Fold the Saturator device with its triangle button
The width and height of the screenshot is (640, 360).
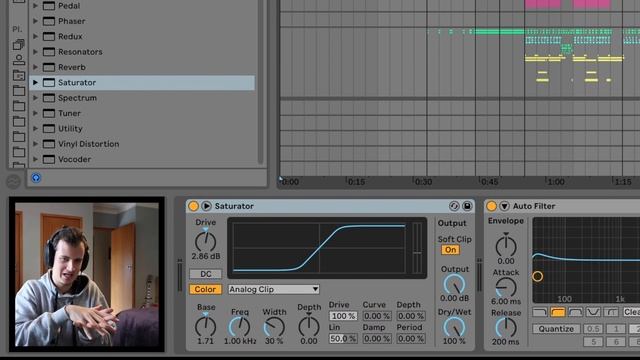click(207, 206)
